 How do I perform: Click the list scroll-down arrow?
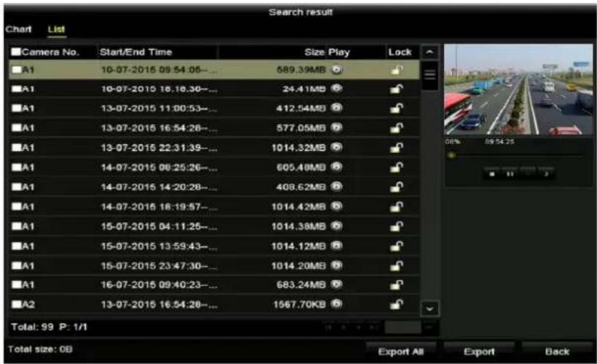tap(430, 308)
